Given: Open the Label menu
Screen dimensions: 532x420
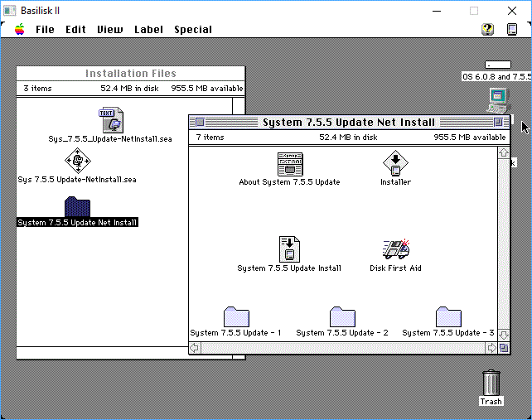Looking at the screenshot, I should click(148, 30).
